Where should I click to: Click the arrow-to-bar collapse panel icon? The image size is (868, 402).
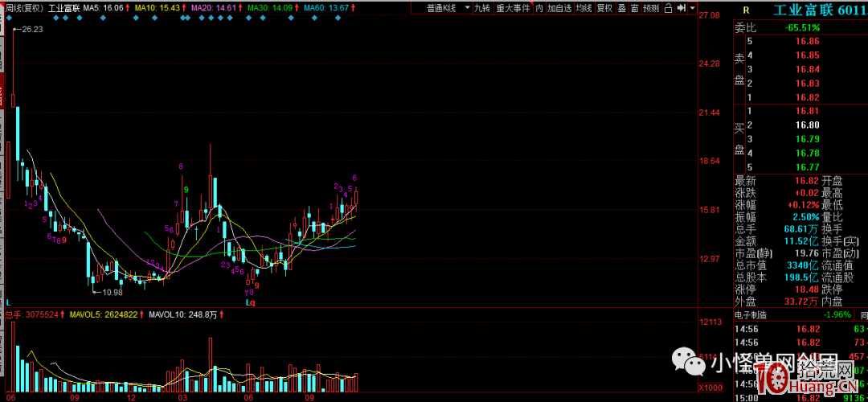coord(682,8)
